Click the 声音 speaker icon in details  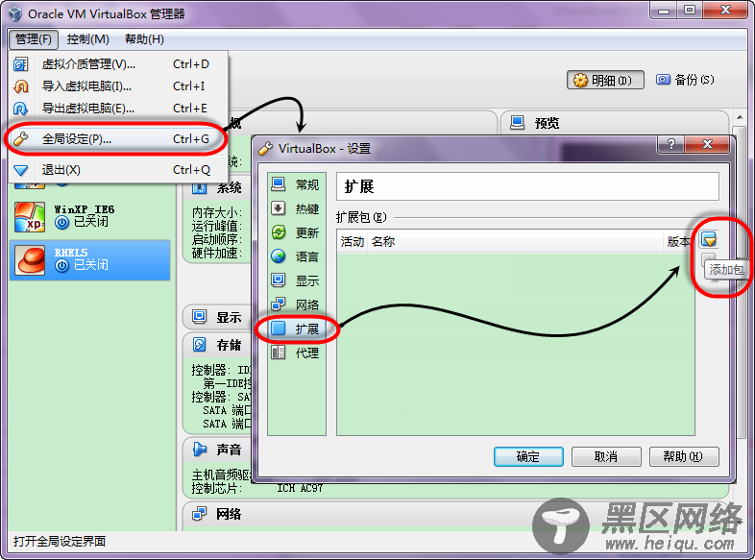click(200, 450)
